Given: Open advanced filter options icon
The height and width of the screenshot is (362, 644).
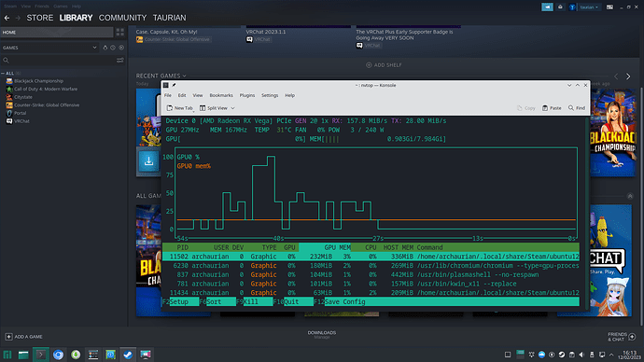Looking at the screenshot, I should click(119, 61).
